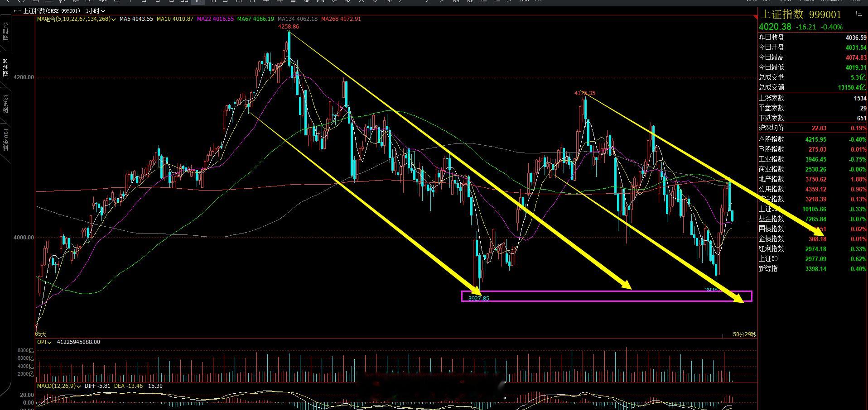Click the DEA -13.46 reading
Image resolution: width=868 pixels, height=410 pixels.
pos(128,386)
